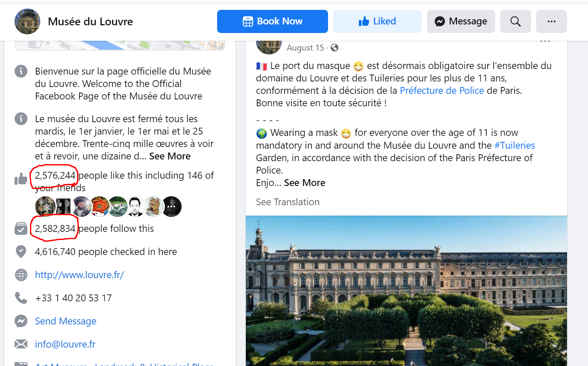
Task: Click the info@louvre.fr email link
Action: point(65,345)
